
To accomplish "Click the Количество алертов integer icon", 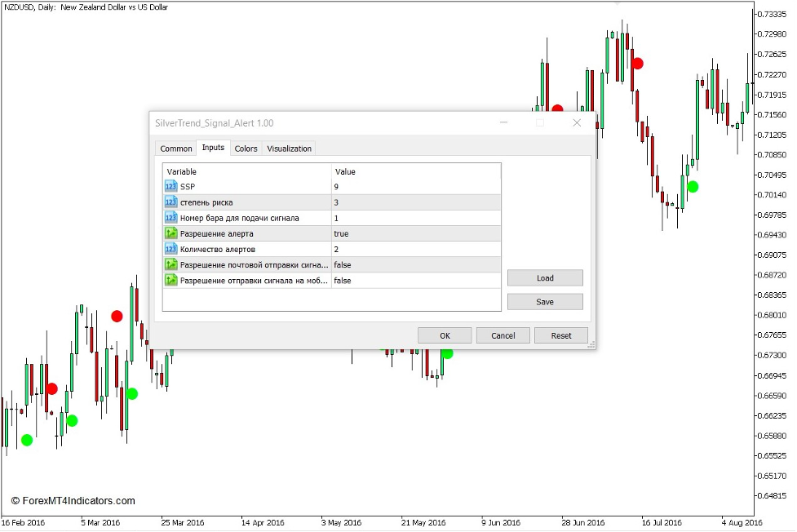I will click(x=170, y=249).
